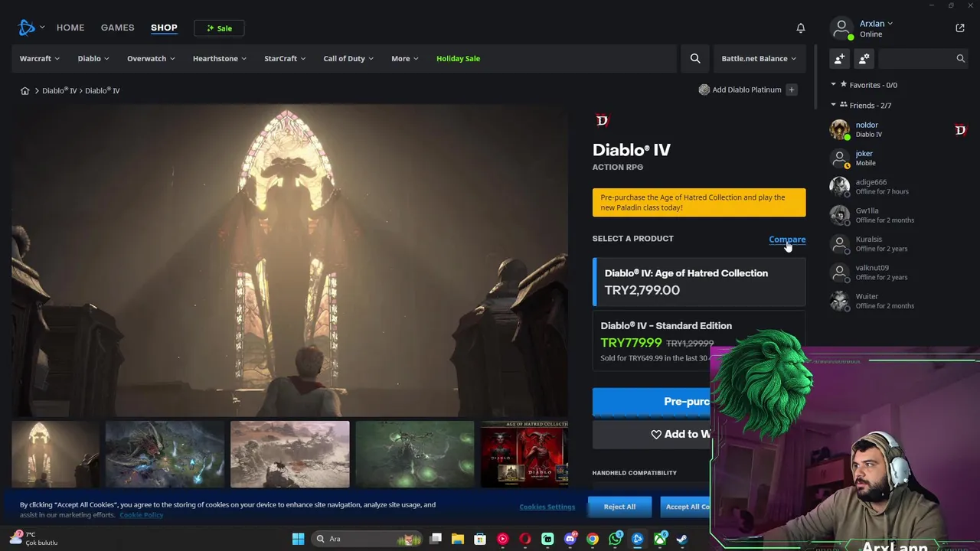Viewport: 980px width, 551px height.
Task: Click the friends search input field
Action: click(916, 58)
